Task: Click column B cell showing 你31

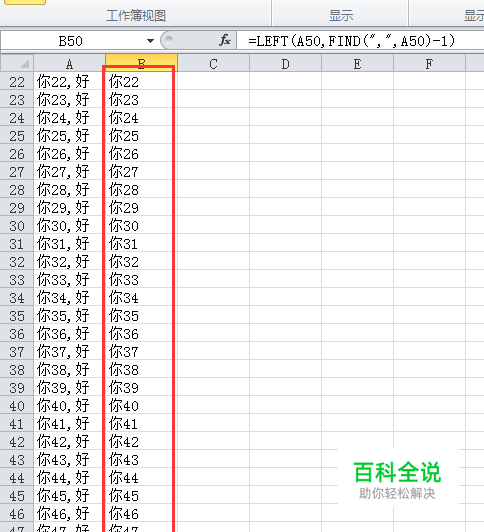Action: tap(141, 243)
